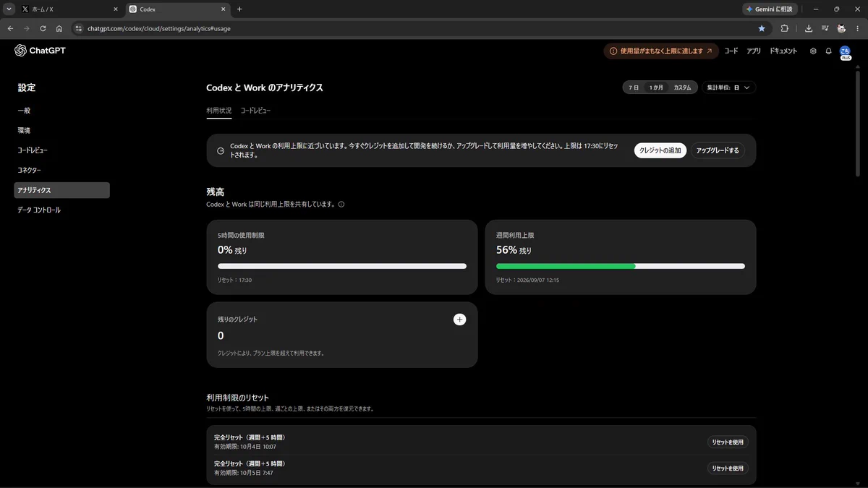The height and width of the screenshot is (488, 868).
Task: Open 環境 in settings sidebar
Action: coord(61,130)
